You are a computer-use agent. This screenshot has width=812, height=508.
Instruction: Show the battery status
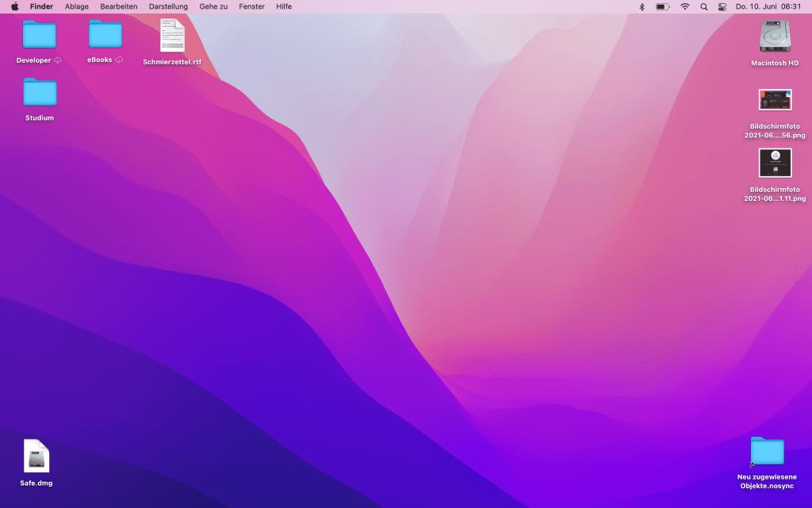pyautogui.click(x=663, y=6)
